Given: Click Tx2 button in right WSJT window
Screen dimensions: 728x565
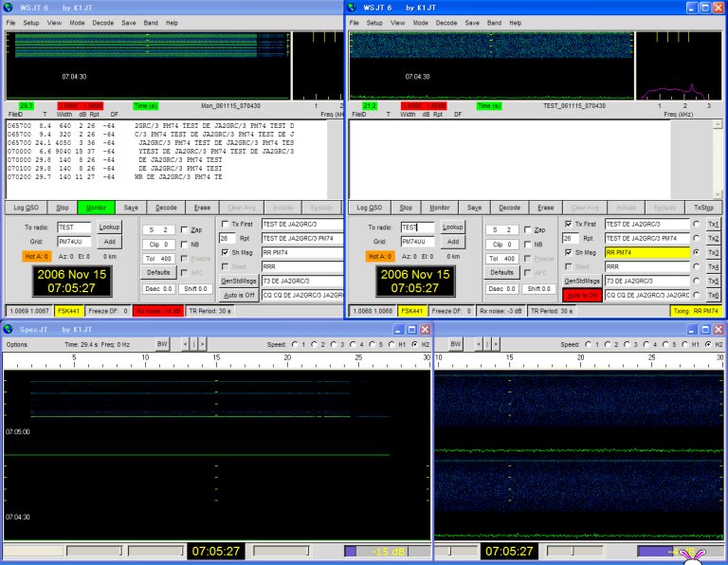Looking at the screenshot, I should click(x=713, y=238).
